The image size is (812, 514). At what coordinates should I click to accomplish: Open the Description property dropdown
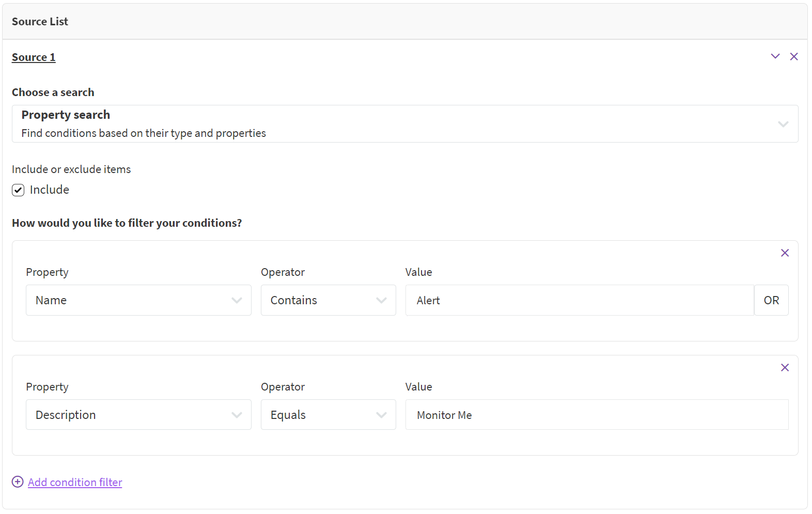point(138,415)
